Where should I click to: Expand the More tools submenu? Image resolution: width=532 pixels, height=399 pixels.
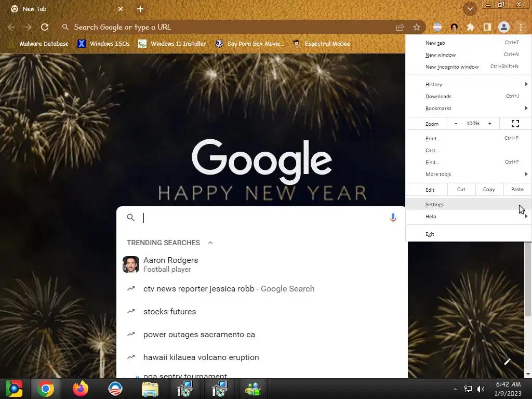(x=469, y=174)
